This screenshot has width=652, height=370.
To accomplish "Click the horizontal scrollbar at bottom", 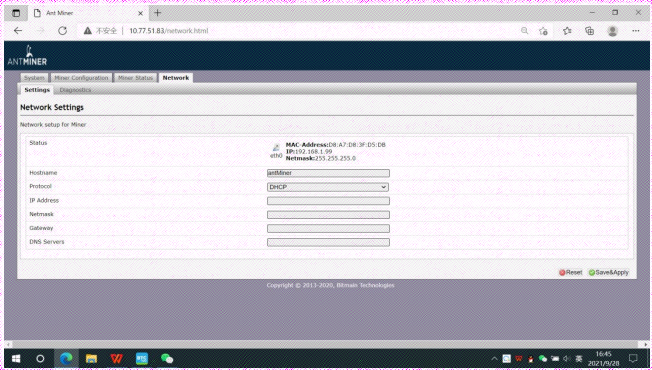I will pyautogui.click(x=326, y=344).
